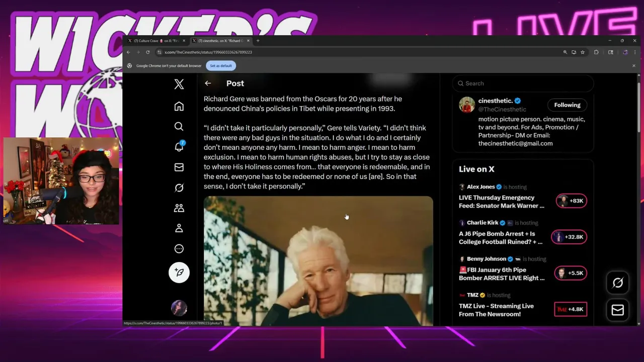Open Chrome extensions puzzle icon
Image resolution: width=644 pixels, height=362 pixels.
[x=596, y=52]
